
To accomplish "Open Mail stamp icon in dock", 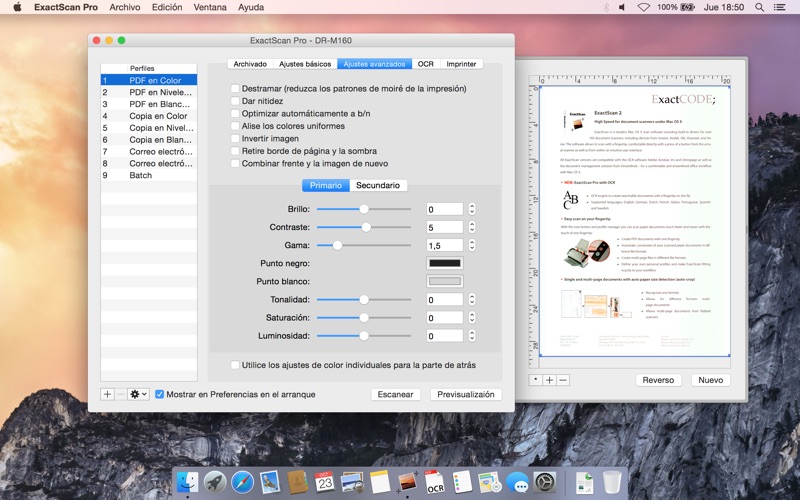I will click(270, 482).
